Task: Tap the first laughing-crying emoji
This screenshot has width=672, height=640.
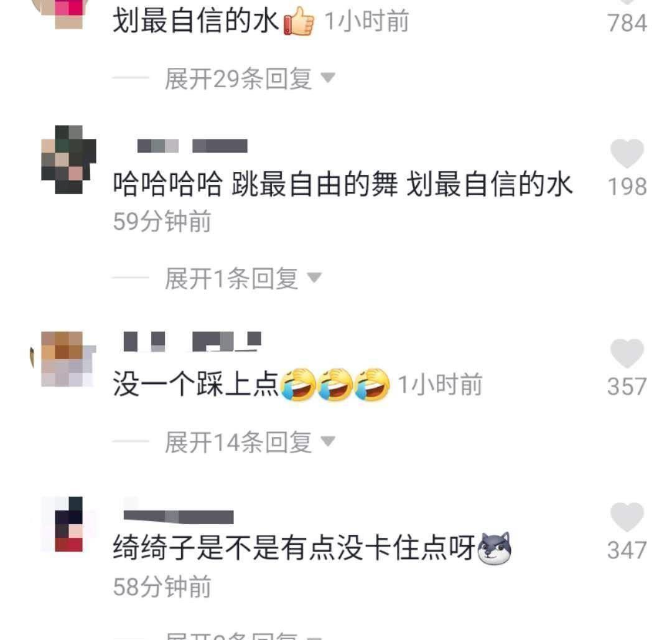Action: (x=298, y=384)
